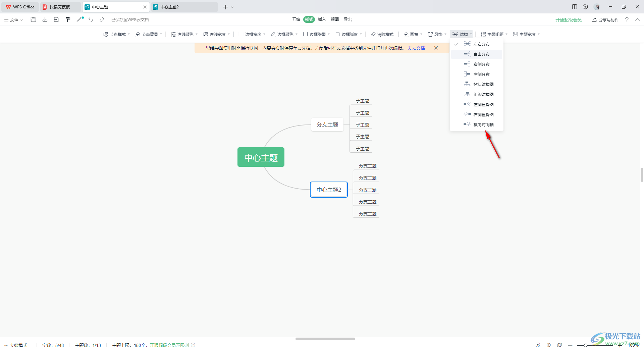Open the navigation map icon

click(x=559, y=345)
